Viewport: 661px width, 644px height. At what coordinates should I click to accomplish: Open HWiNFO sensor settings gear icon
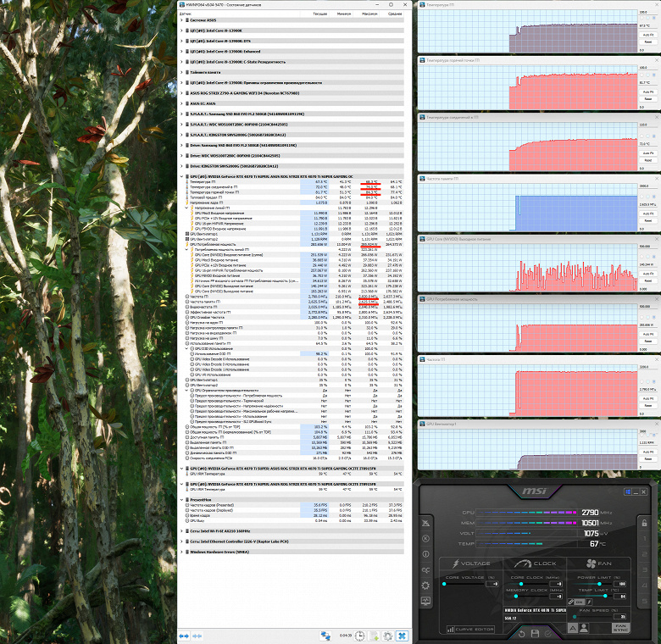pyautogui.click(x=388, y=636)
